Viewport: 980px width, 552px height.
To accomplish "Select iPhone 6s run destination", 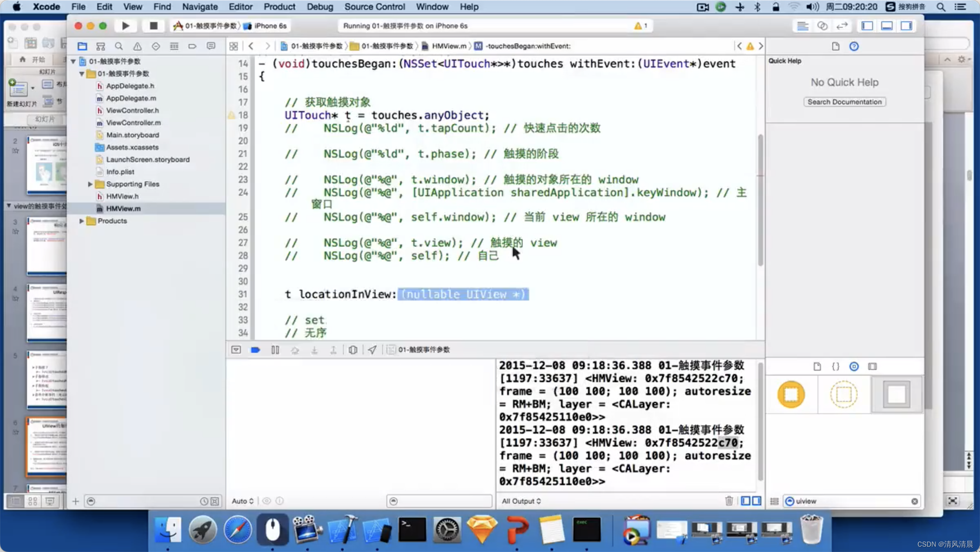I will (x=266, y=26).
